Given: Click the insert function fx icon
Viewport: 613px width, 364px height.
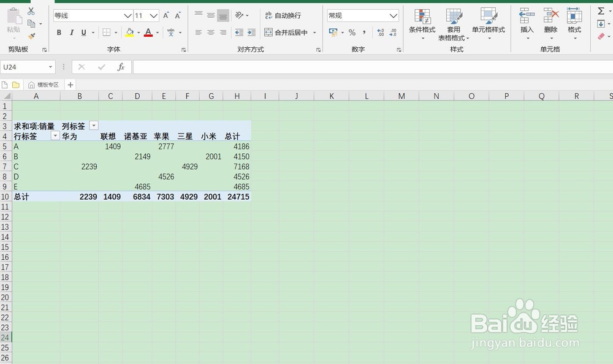Looking at the screenshot, I should click(121, 67).
